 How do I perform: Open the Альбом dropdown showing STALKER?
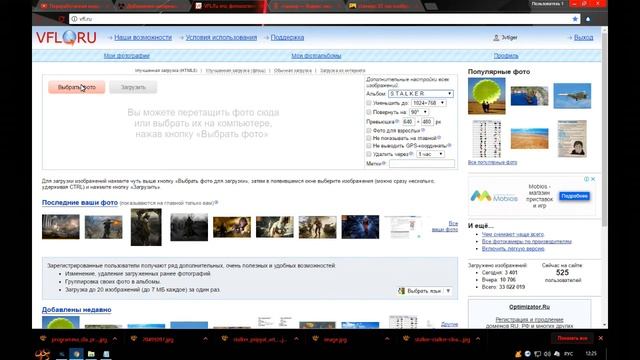[x=420, y=93]
